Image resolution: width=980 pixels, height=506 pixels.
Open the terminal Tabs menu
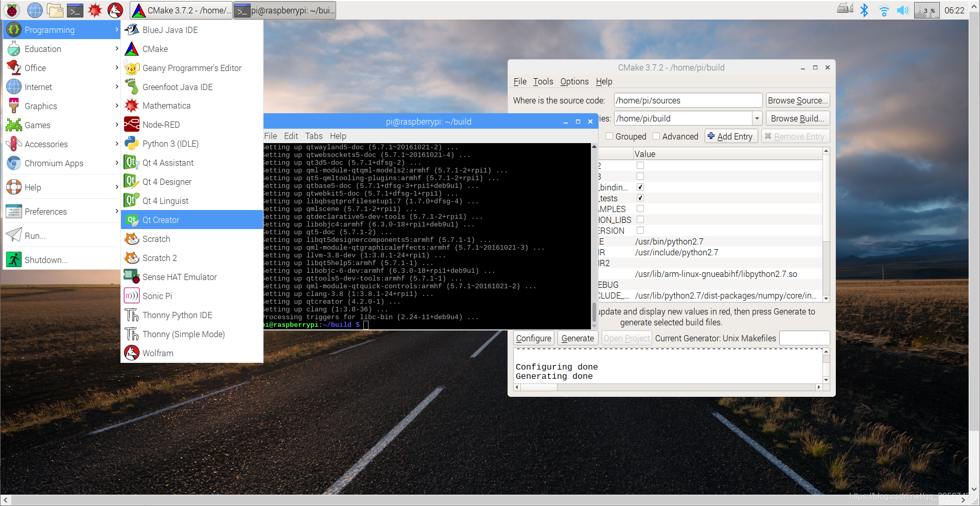point(314,136)
